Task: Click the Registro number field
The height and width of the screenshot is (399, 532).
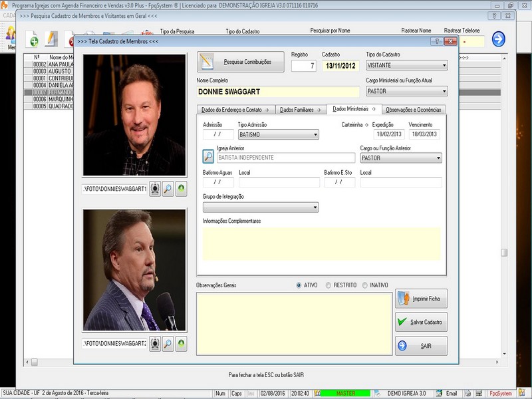Action: pyautogui.click(x=304, y=66)
